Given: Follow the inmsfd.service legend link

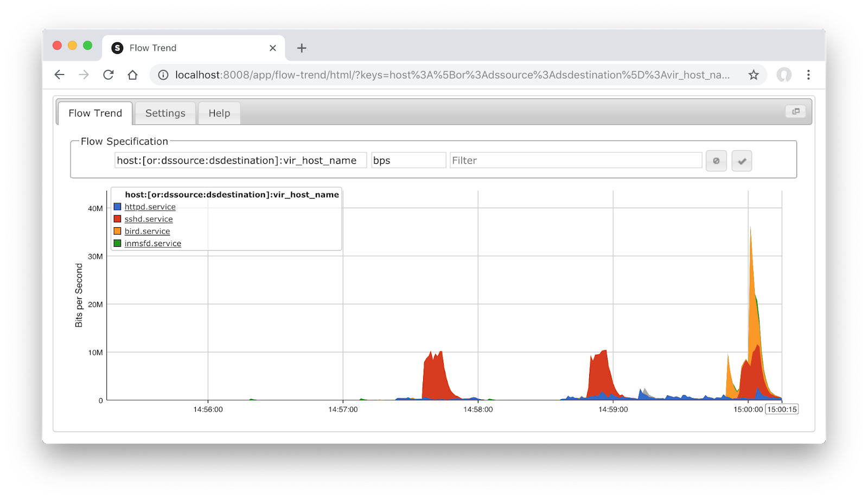Looking at the screenshot, I should point(152,243).
